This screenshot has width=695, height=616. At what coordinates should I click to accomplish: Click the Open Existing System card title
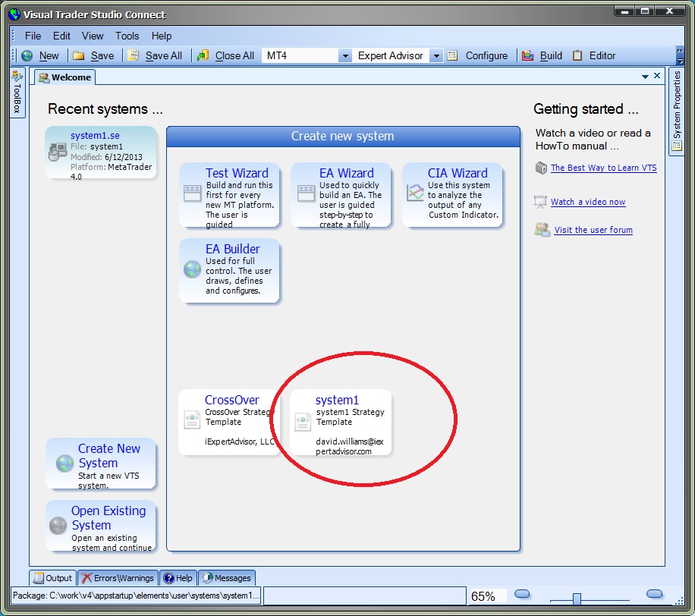(108, 517)
